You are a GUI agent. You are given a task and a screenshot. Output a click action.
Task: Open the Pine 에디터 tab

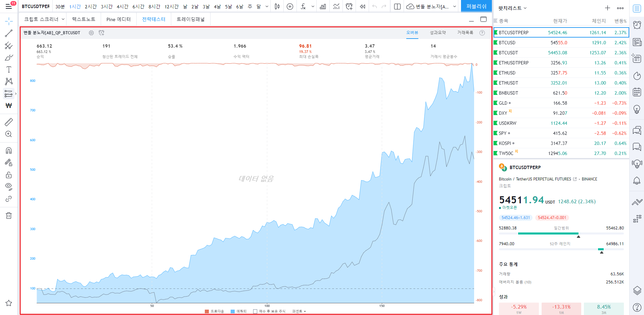[118, 19]
